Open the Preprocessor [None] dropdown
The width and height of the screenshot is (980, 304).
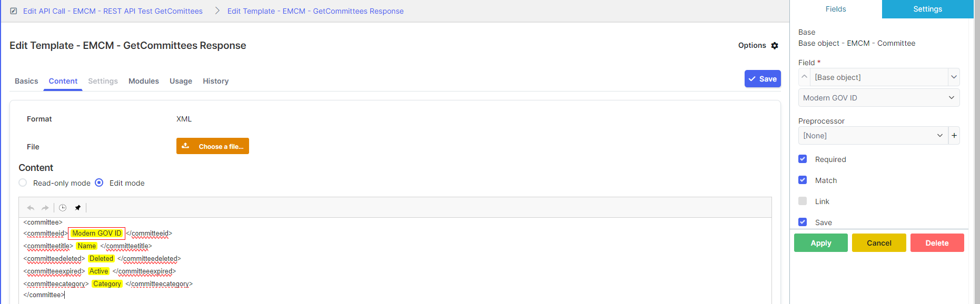(873, 136)
